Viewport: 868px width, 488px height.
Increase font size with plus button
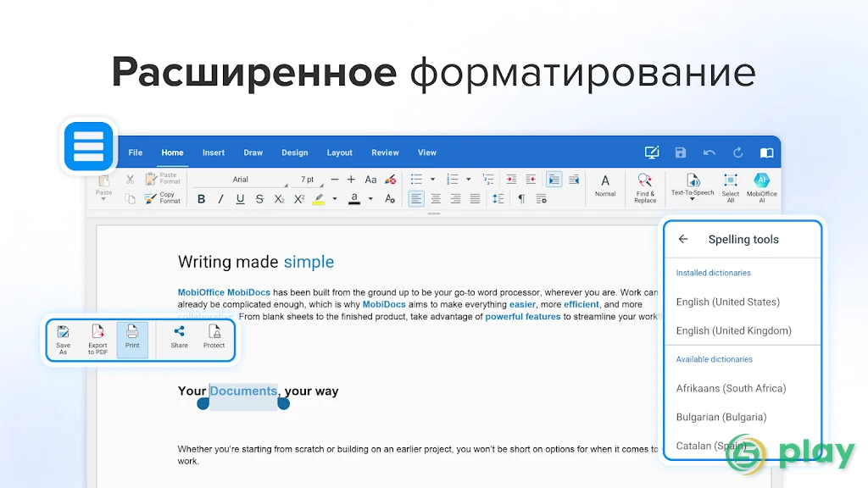pos(351,180)
